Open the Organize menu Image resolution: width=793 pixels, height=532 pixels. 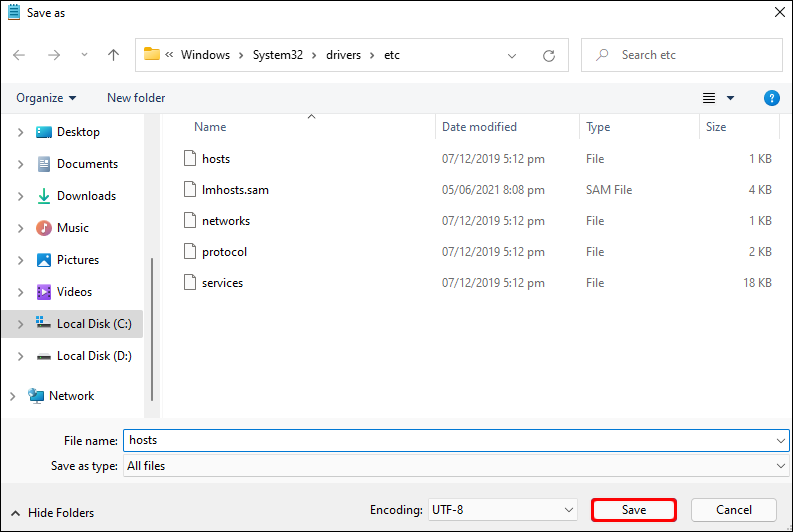point(46,98)
